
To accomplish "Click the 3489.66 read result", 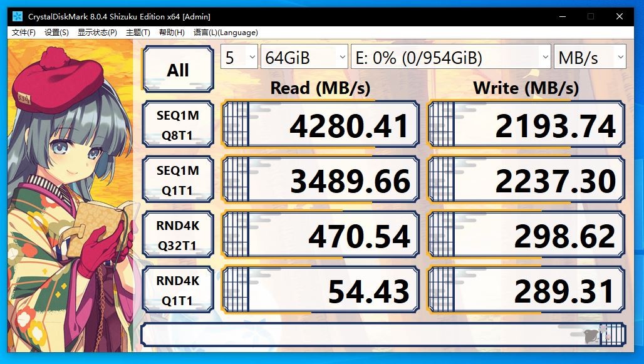I will pyautogui.click(x=320, y=180).
